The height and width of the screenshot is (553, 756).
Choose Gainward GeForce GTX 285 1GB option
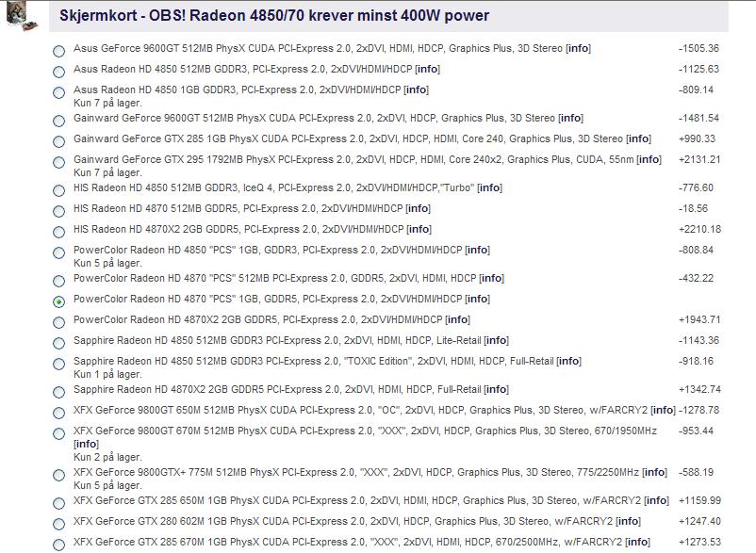(58, 141)
